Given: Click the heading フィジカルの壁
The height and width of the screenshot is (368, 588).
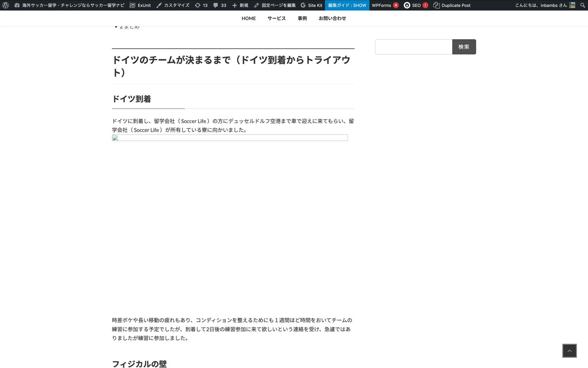Looking at the screenshot, I should pyautogui.click(x=139, y=364).
